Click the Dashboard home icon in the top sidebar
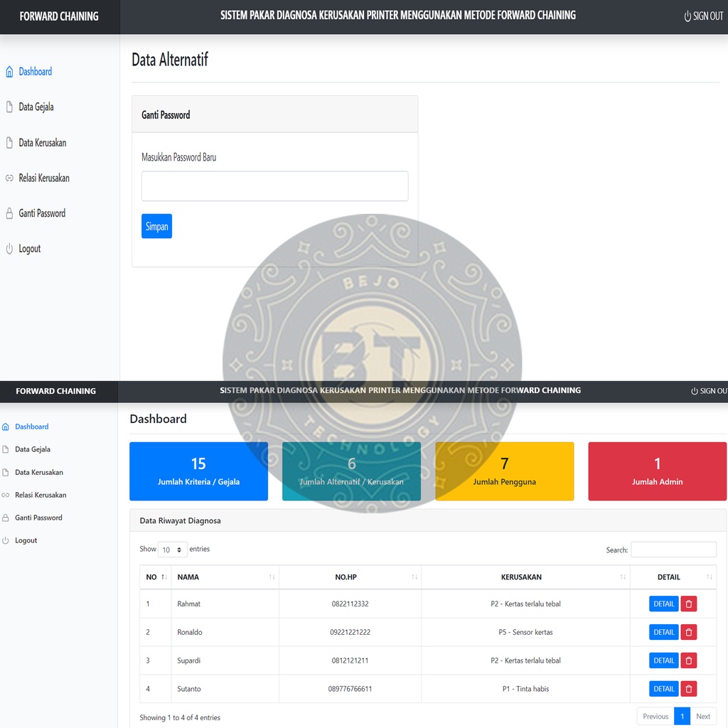 coord(9,72)
